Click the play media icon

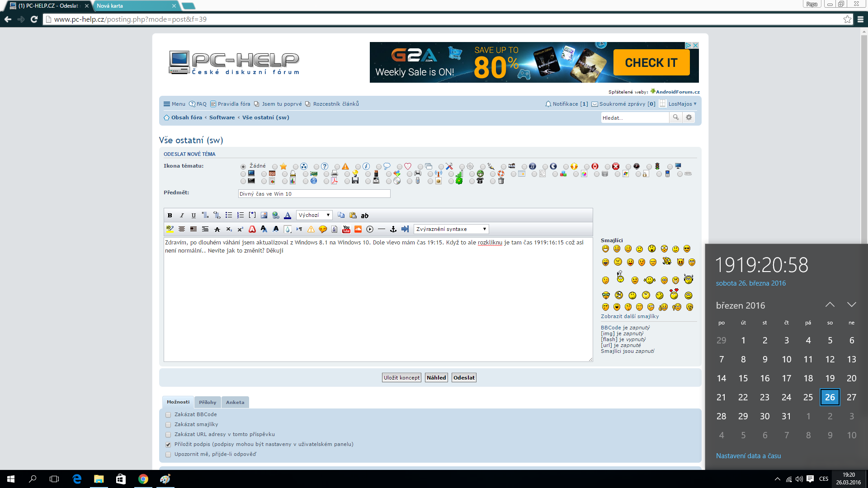pyautogui.click(x=370, y=229)
